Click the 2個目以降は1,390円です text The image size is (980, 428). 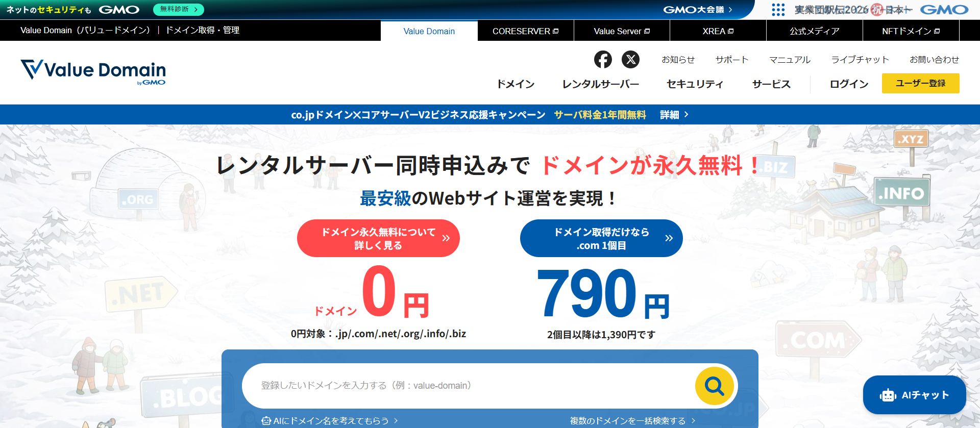[601, 335]
